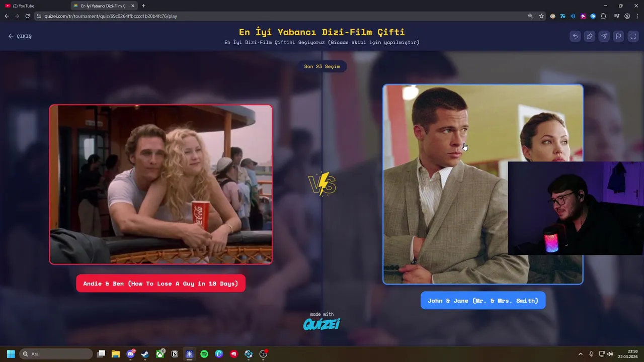Click the flag report button

(619, 36)
